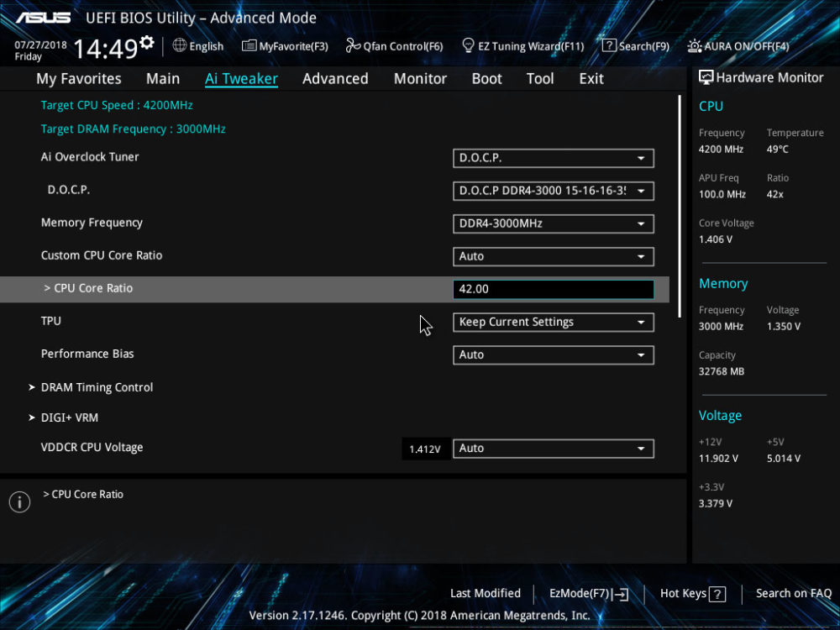Click the EzMode exit arrow icon
840x630 pixels.
click(621, 594)
